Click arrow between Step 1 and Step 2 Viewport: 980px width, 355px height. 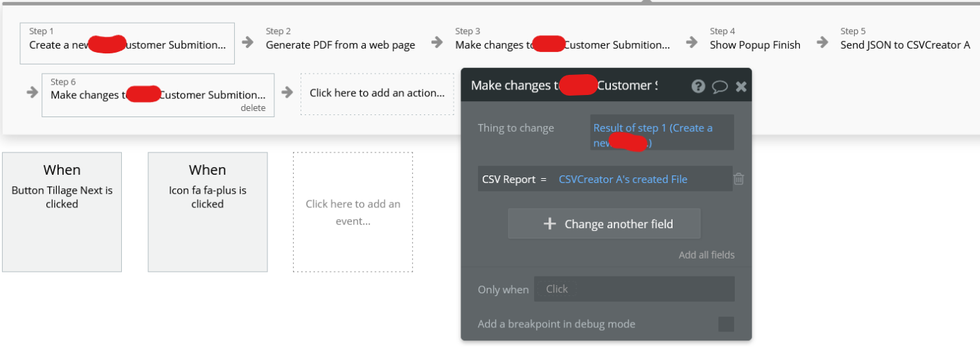pyautogui.click(x=250, y=42)
